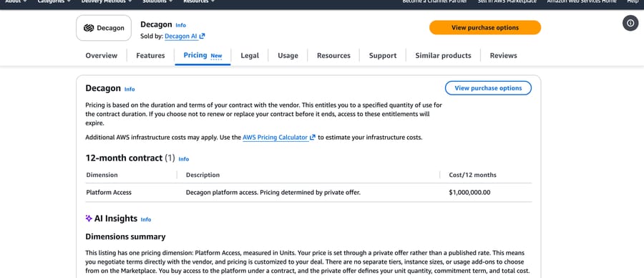644x278 pixels.
Task: Click Info link beside Decagon pricing card heading
Action: (x=130, y=90)
